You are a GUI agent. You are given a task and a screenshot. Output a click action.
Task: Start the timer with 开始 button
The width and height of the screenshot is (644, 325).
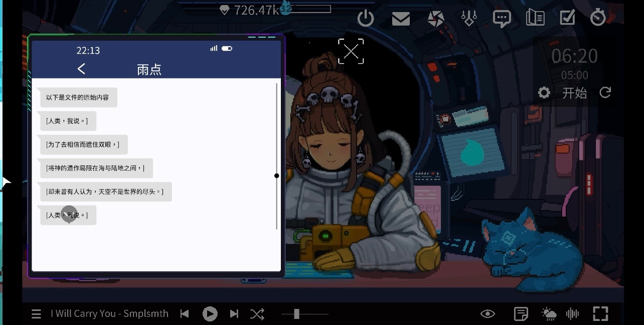click(x=574, y=93)
